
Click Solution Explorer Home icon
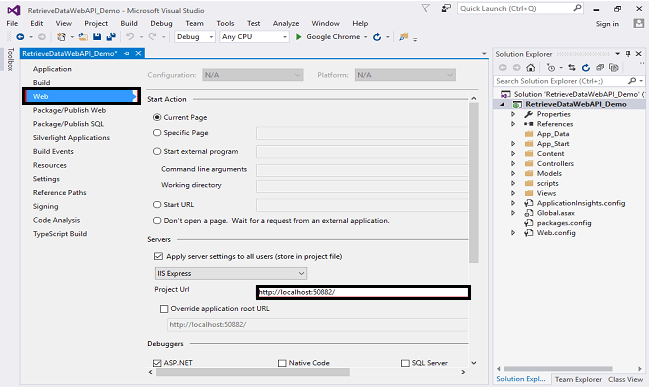click(531, 67)
